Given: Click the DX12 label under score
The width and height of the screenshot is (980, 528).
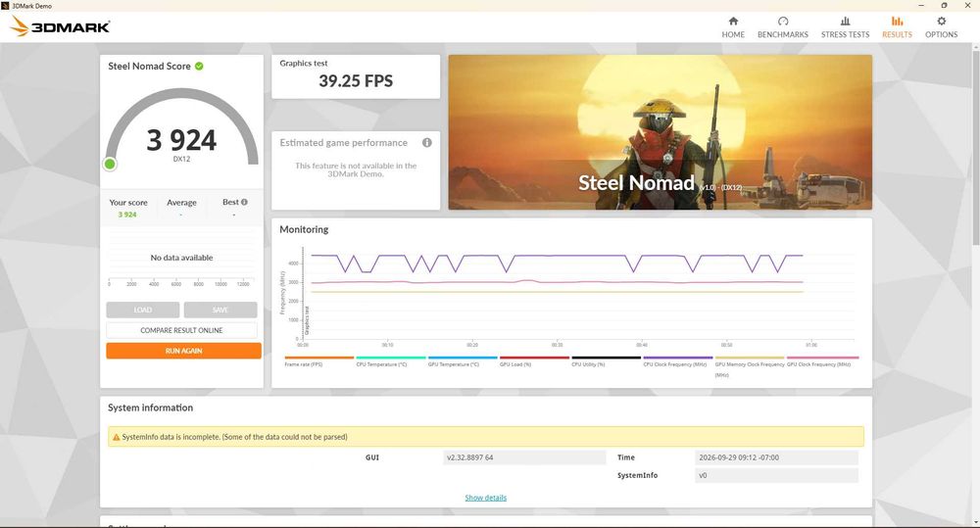Looking at the screenshot, I should (x=182, y=160).
